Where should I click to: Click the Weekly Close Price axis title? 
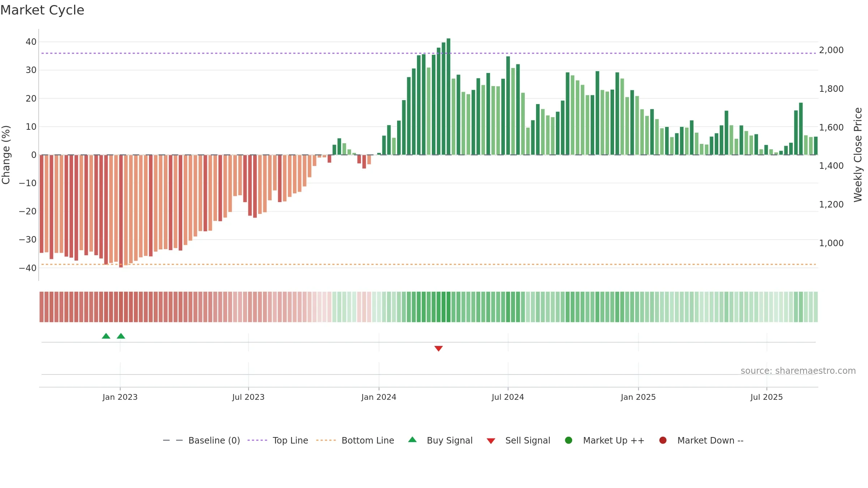click(858, 155)
